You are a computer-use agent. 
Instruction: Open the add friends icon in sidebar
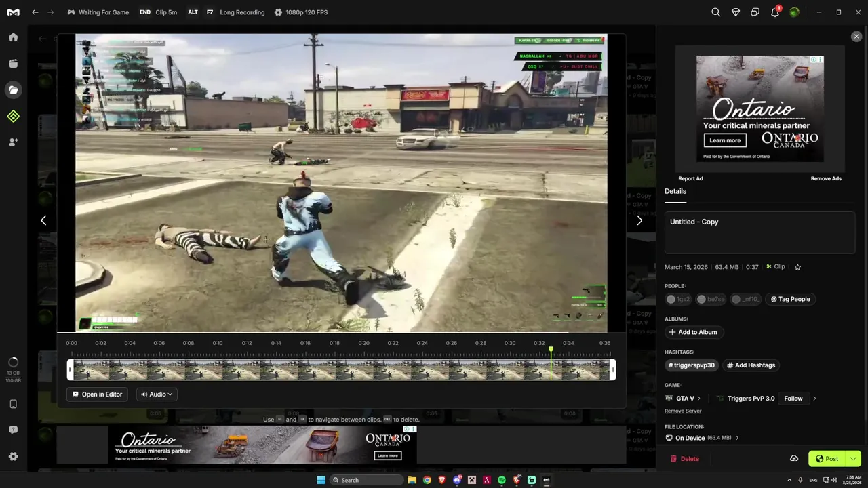click(x=13, y=142)
